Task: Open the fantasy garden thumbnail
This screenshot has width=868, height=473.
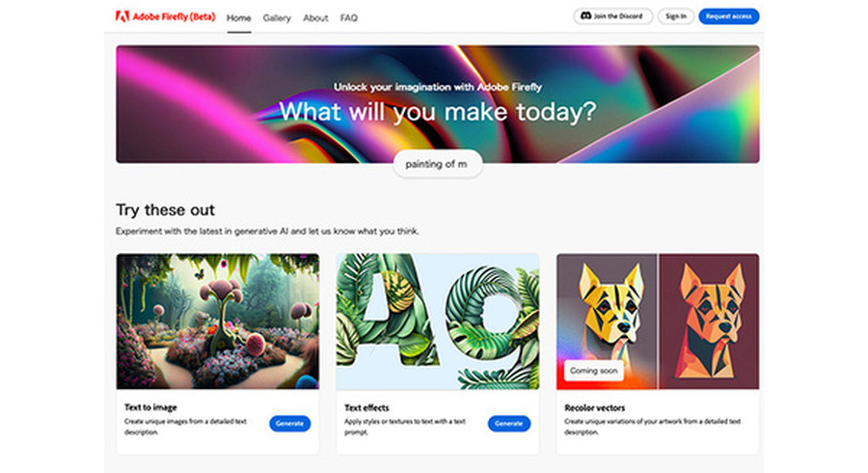Action: click(x=218, y=321)
